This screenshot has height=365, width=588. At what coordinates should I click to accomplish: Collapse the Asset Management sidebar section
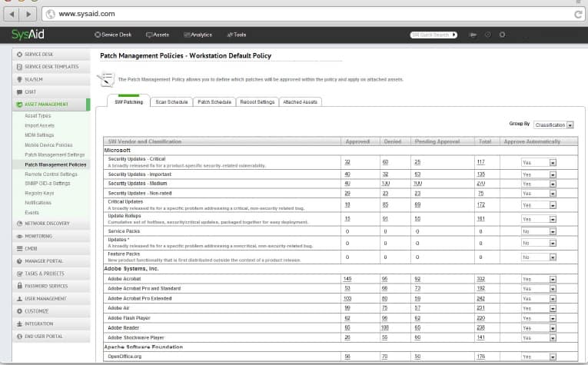[x=51, y=105]
